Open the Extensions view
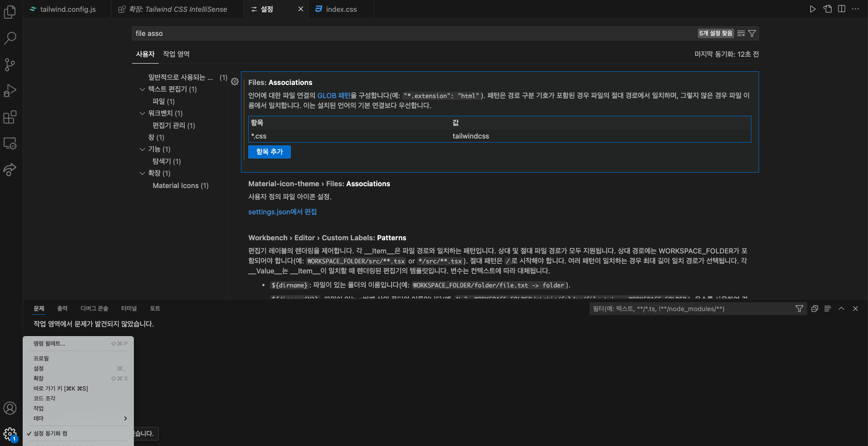868x446 pixels. coord(10,117)
